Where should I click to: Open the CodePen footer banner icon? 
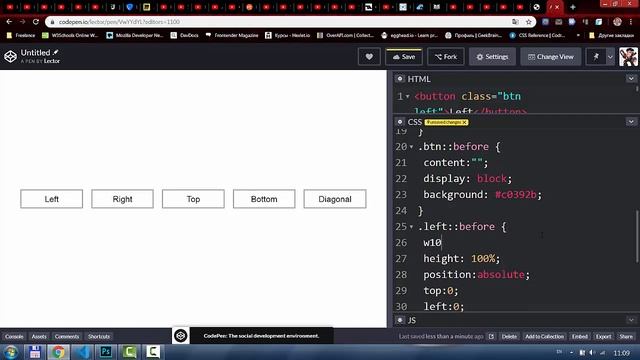click(180, 336)
